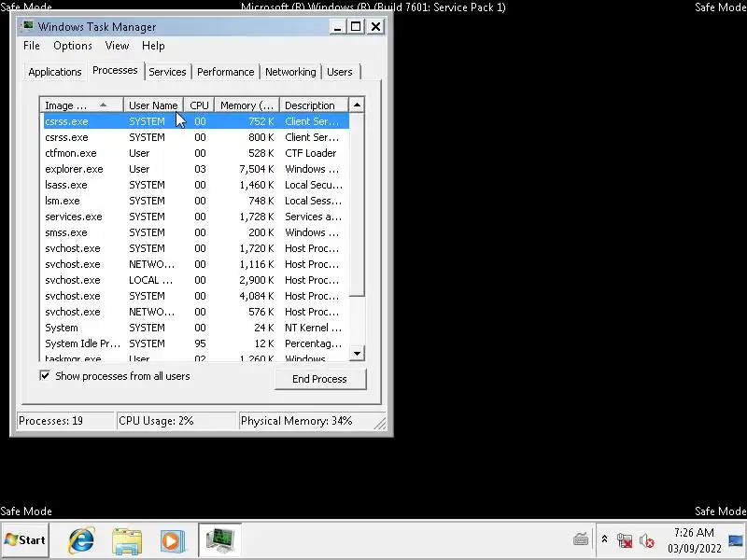Open the on-screen keyboard tray icon

pyautogui.click(x=580, y=539)
